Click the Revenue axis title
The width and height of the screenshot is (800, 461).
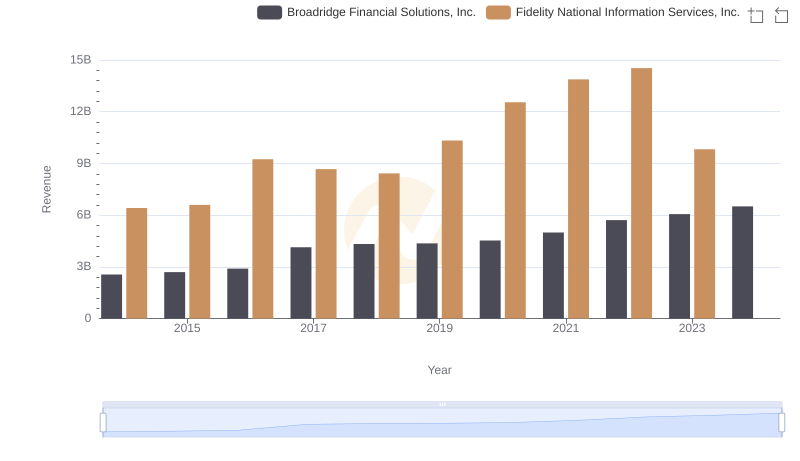46,189
